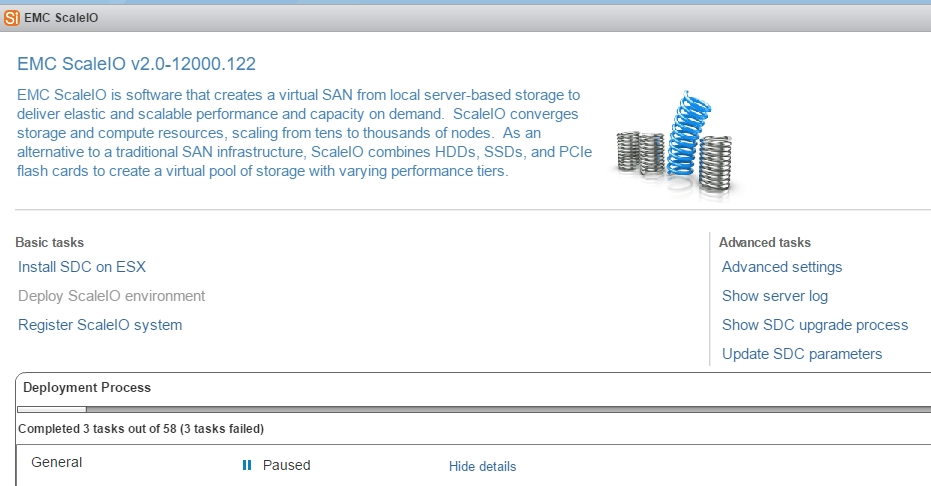The height and width of the screenshot is (486, 931).
Task: Open Register ScaleIO system
Action: pos(100,325)
